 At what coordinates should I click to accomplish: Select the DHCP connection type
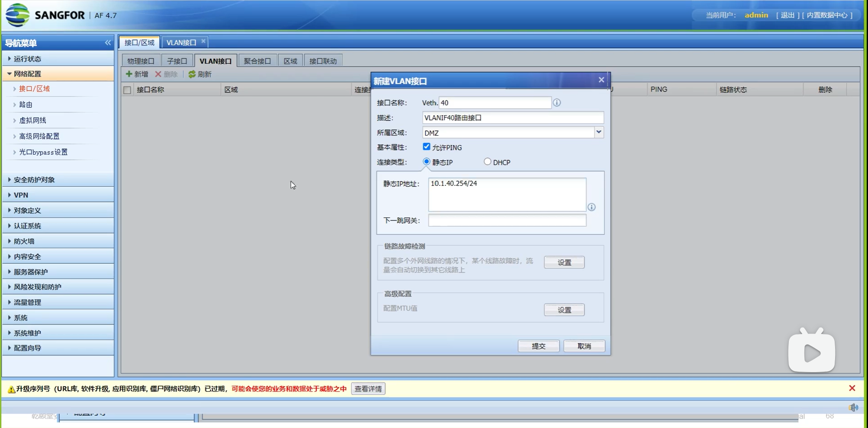point(487,161)
